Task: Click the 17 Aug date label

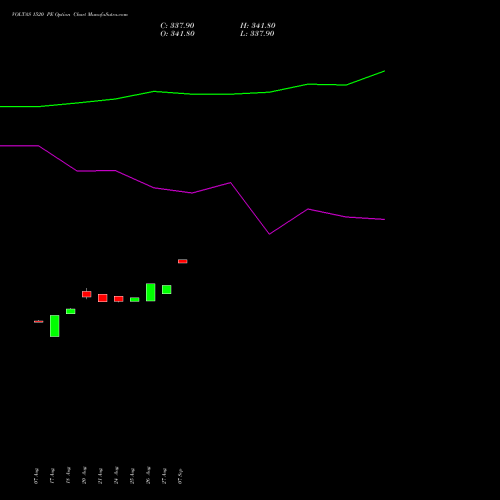Action: pos(52,476)
